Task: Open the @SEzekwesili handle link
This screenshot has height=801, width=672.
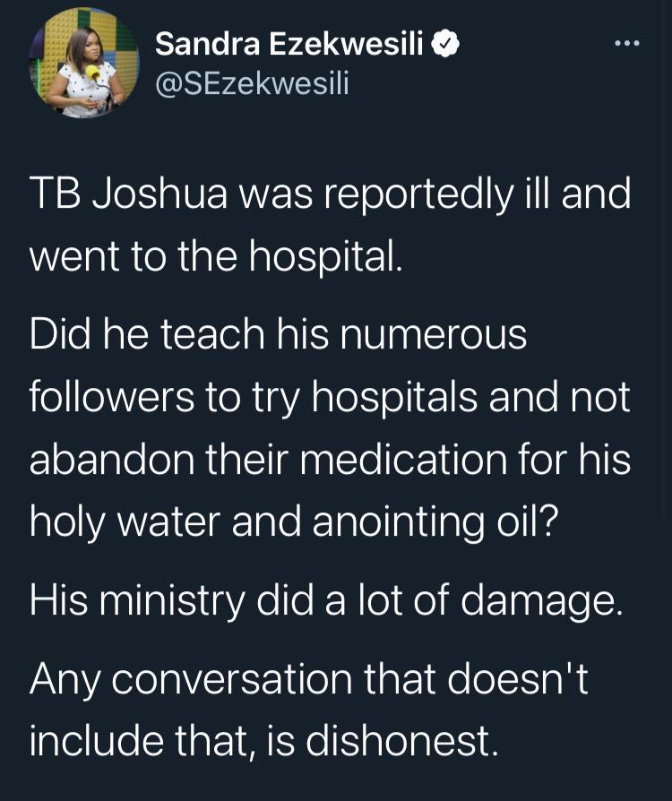Action: coord(252,83)
